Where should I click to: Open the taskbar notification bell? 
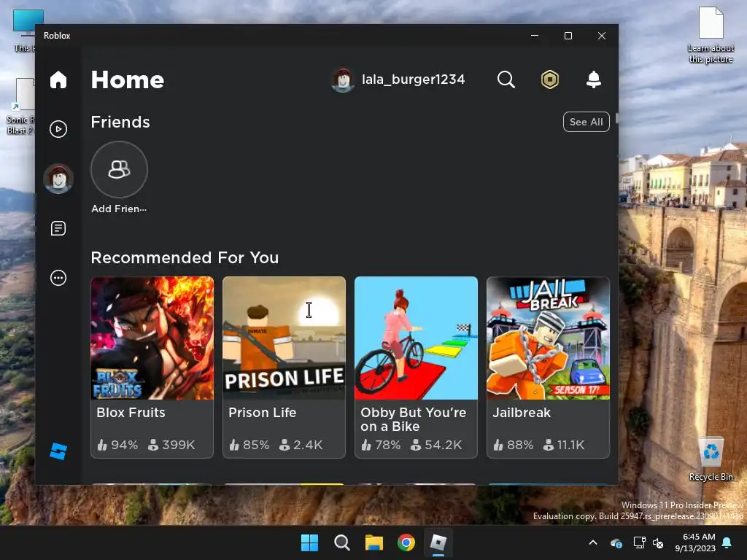pyautogui.click(x=727, y=542)
